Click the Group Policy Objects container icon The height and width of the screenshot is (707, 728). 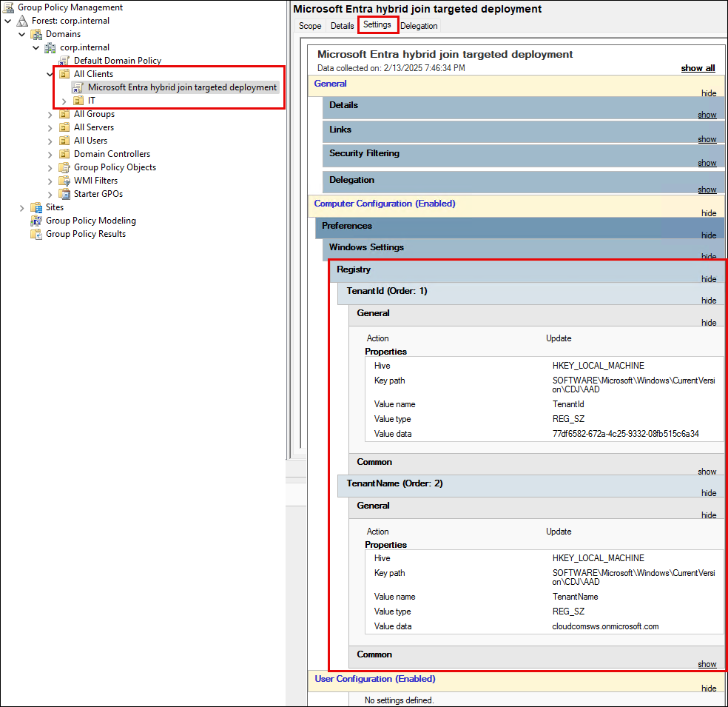click(x=64, y=168)
